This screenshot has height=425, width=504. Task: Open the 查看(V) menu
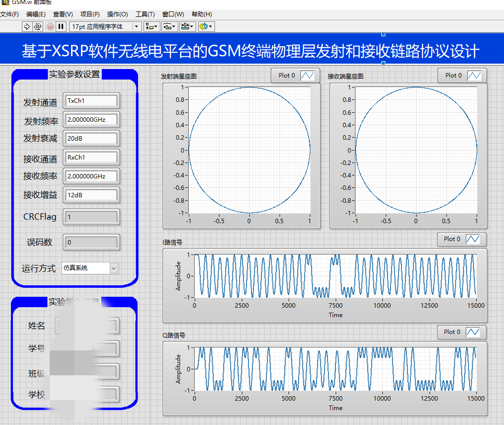(63, 14)
